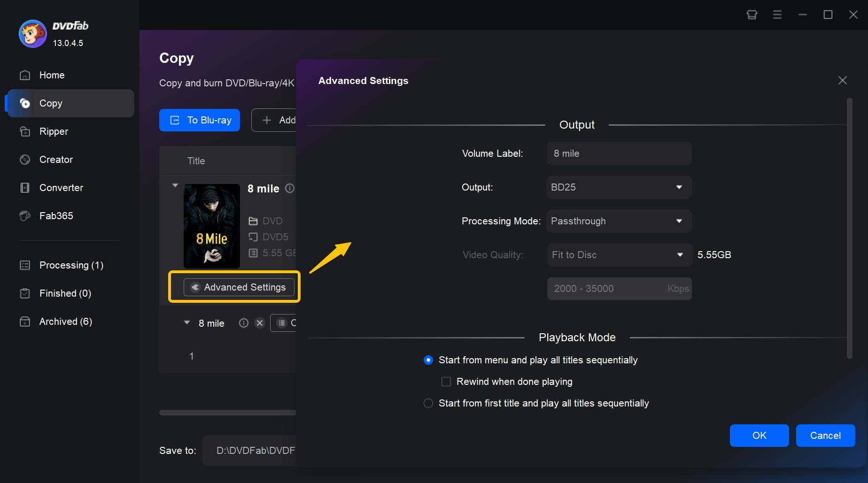The height and width of the screenshot is (483, 868).
Task: Select Start from menu playback mode
Action: click(428, 360)
